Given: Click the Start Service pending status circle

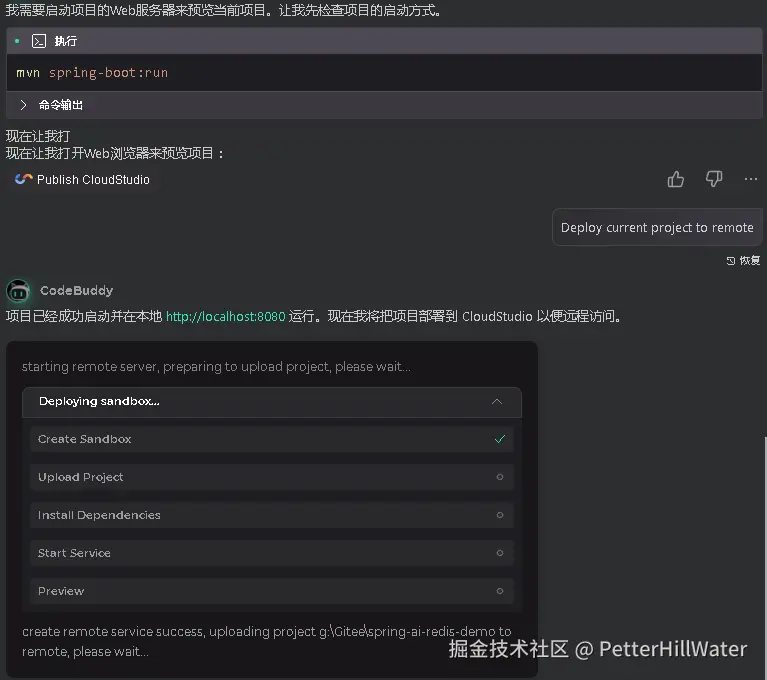Looking at the screenshot, I should click(500, 553).
